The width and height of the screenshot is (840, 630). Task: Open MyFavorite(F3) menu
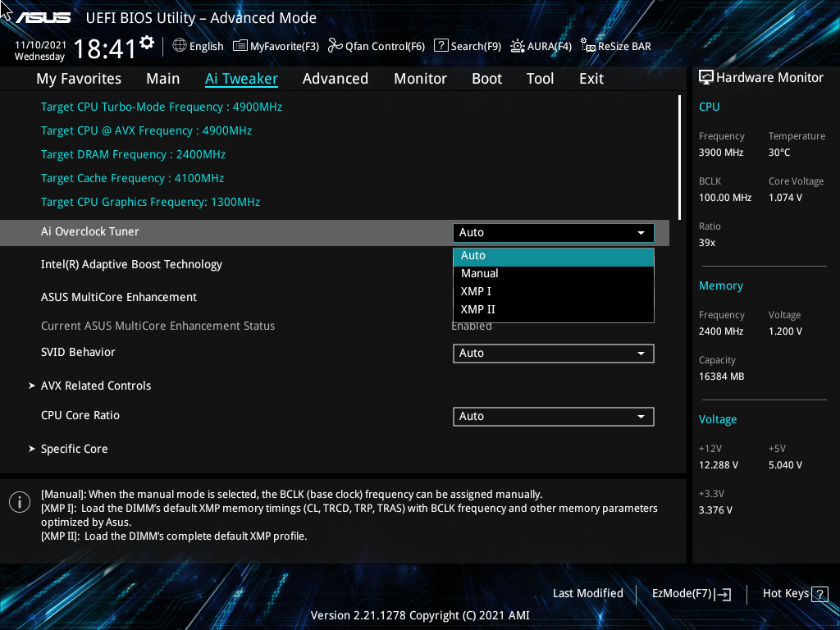point(276,46)
